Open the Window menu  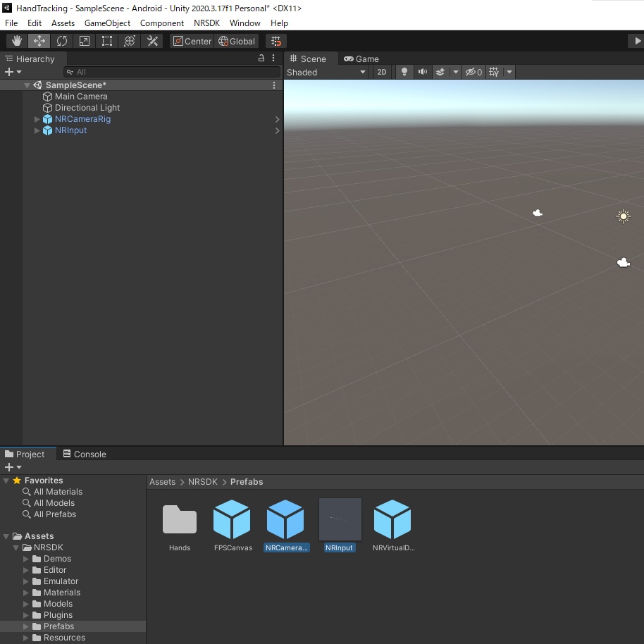(x=244, y=23)
